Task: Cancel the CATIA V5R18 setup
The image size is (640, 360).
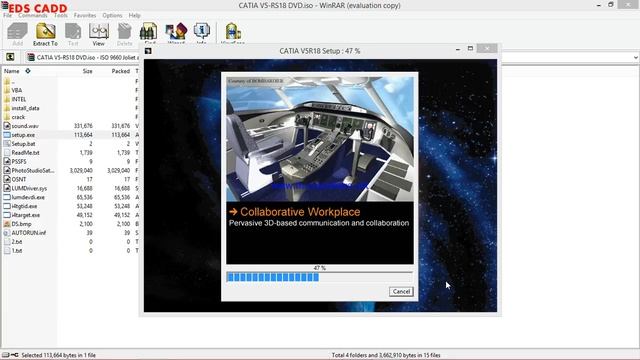Action: coord(401,291)
